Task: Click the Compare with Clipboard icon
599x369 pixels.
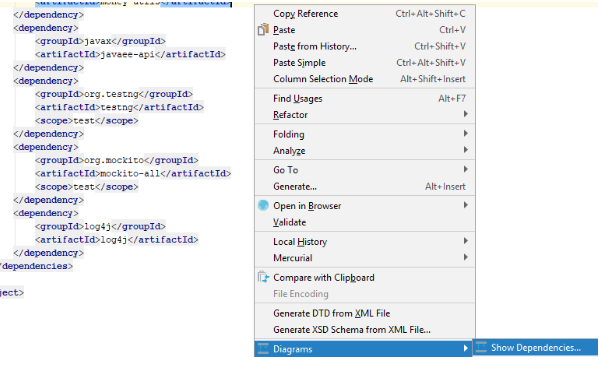Action: pyautogui.click(x=263, y=277)
